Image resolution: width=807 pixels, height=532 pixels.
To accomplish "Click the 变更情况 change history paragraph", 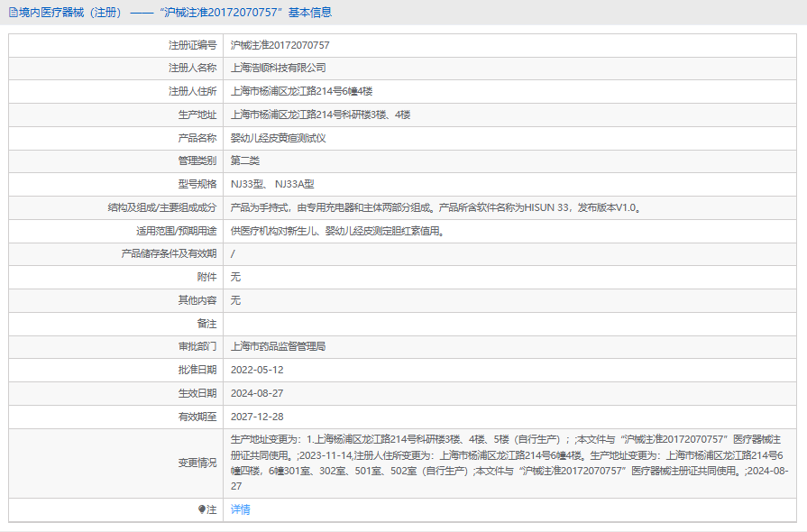I will click(x=509, y=463).
